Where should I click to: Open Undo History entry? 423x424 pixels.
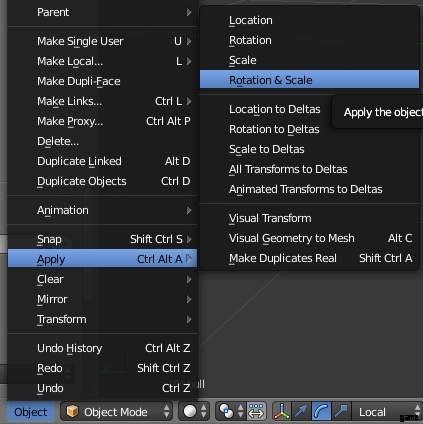[x=103, y=348]
